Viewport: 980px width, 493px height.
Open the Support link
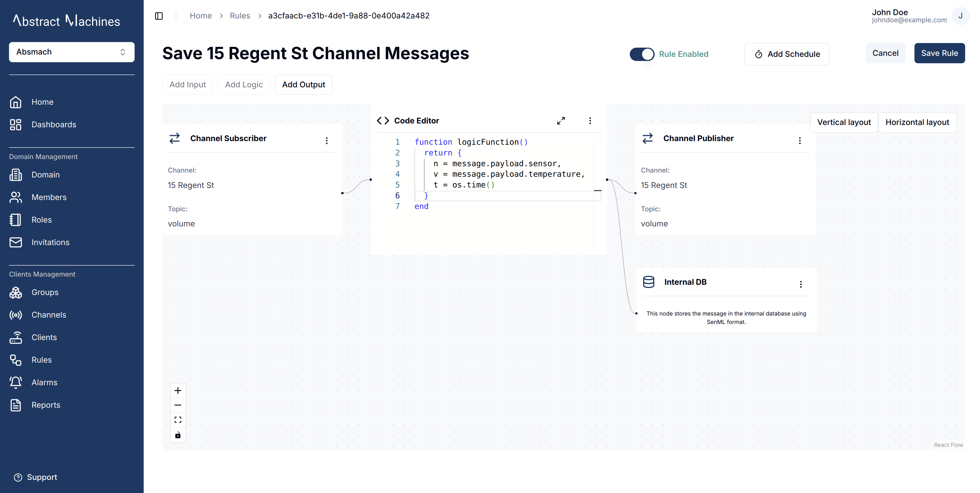coord(36,477)
